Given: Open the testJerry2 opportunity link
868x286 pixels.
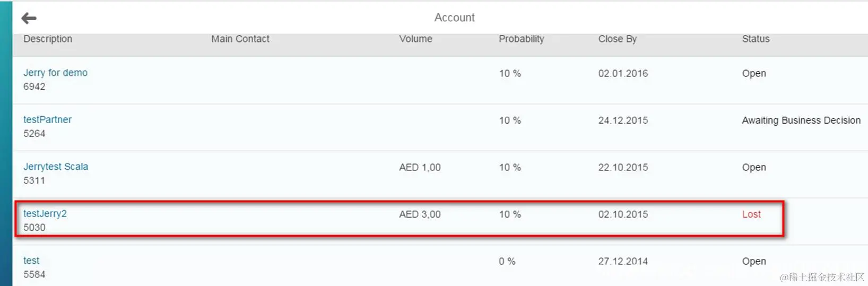Looking at the screenshot, I should 45,213.
